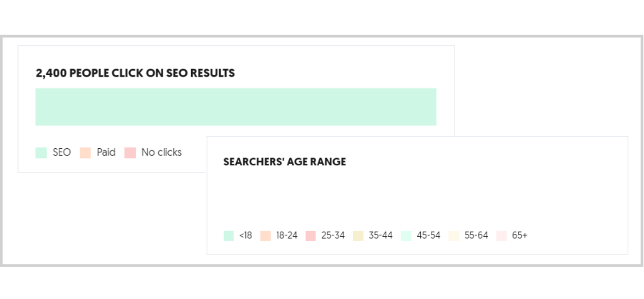644x299 pixels.
Task: Toggle the 25-34 legend label
Action: click(x=333, y=235)
